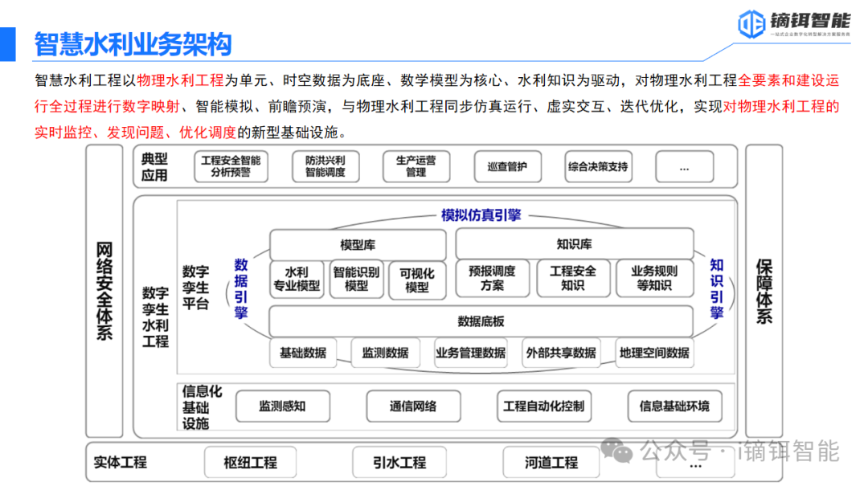Click the 引水工程 button
Image resolution: width=868 pixels, height=486 pixels.
(399, 463)
